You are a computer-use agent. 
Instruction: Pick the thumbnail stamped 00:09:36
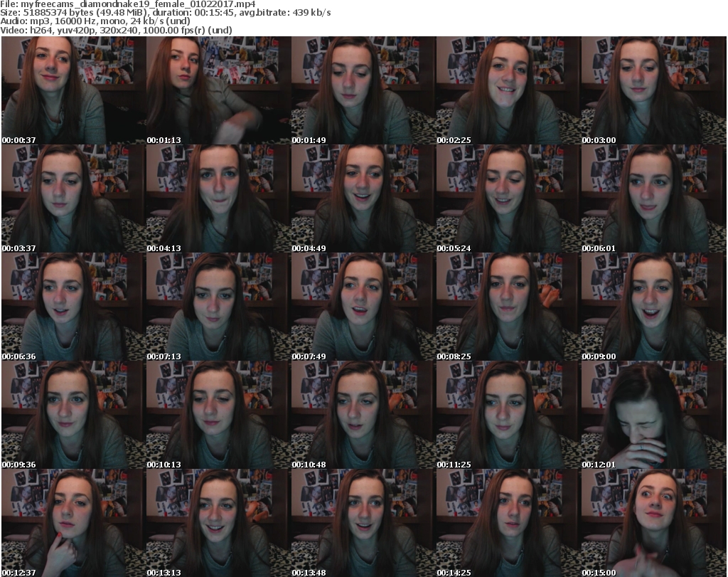point(74,415)
